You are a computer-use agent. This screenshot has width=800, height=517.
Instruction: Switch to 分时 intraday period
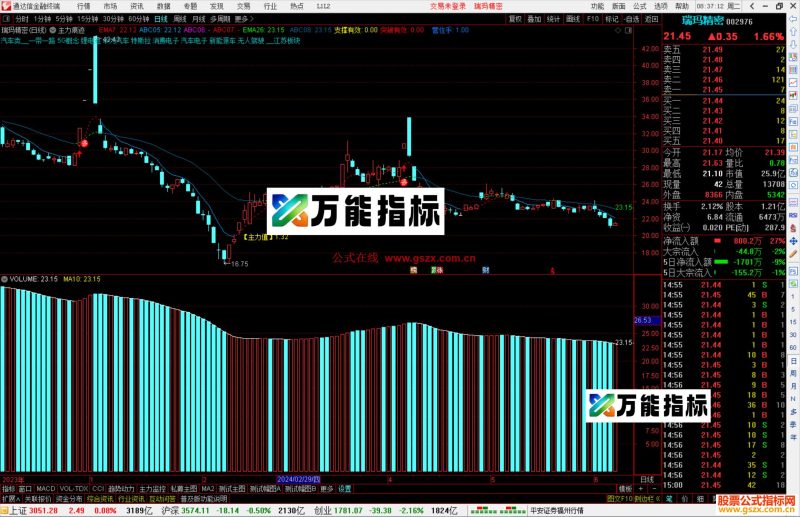coord(21,19)
